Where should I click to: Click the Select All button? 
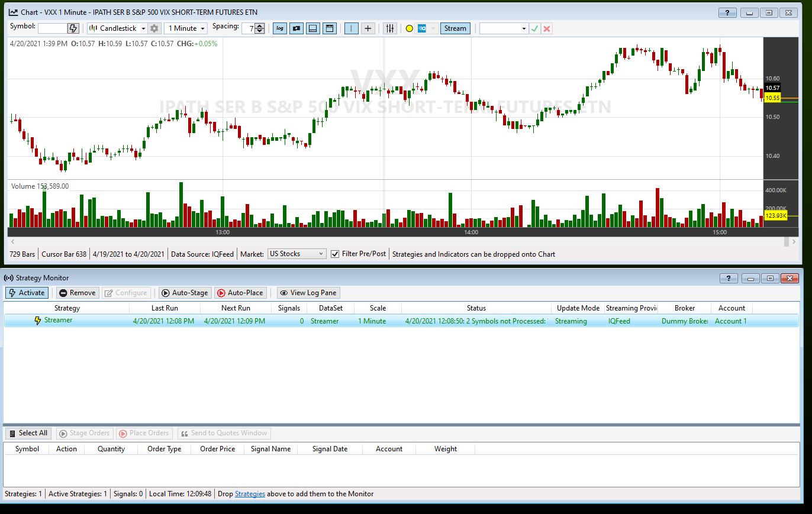pos(28,433)
